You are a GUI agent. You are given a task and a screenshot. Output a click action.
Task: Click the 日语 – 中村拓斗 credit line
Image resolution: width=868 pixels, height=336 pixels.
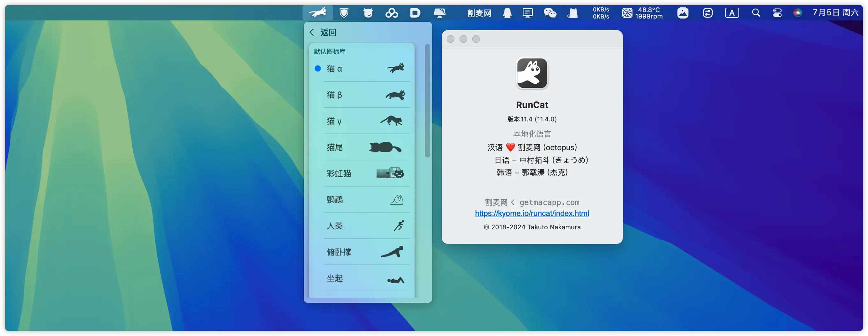pyautogui.click(x=541, y=160)
